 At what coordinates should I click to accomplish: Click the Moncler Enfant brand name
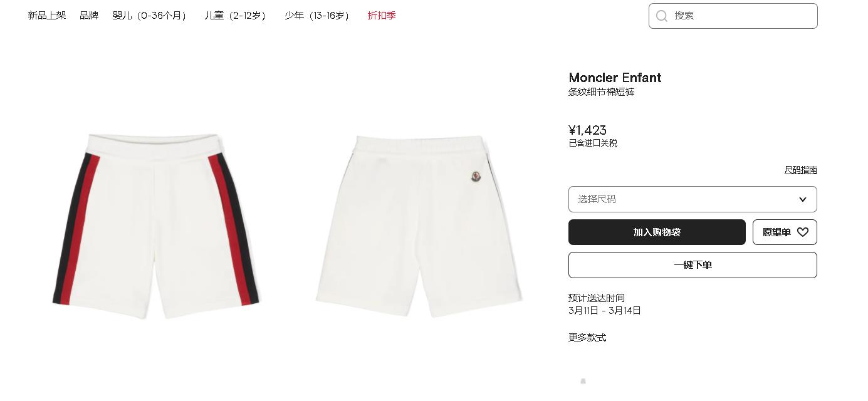point(615,78)
